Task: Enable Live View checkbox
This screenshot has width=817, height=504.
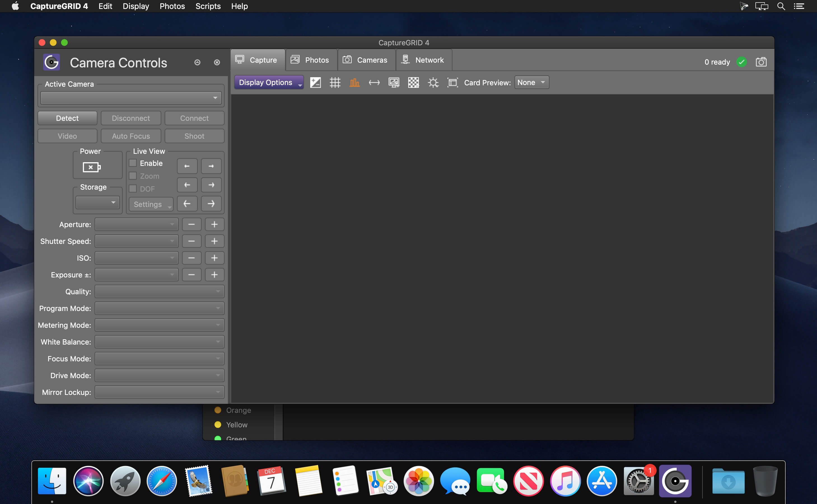Action: (133, 163)
